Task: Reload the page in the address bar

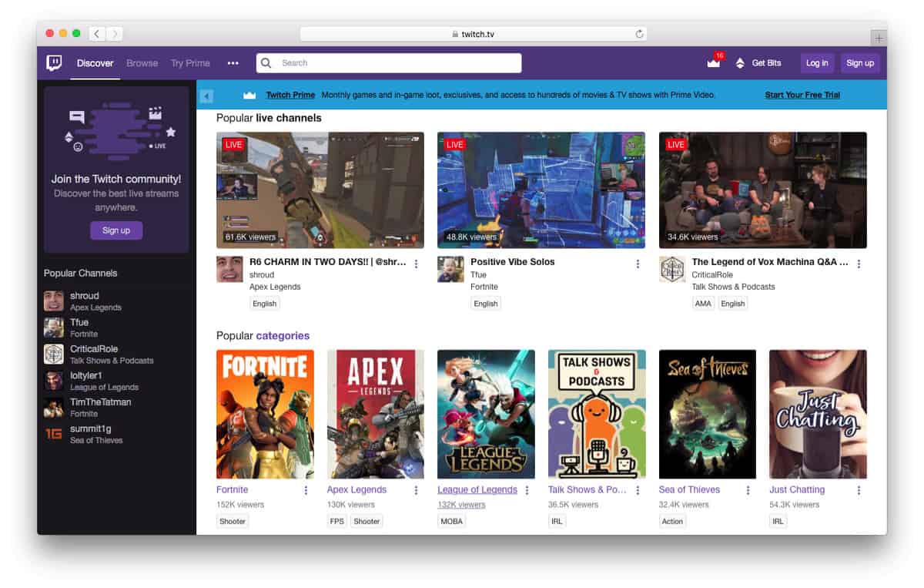Action: (x=639, y=34)
